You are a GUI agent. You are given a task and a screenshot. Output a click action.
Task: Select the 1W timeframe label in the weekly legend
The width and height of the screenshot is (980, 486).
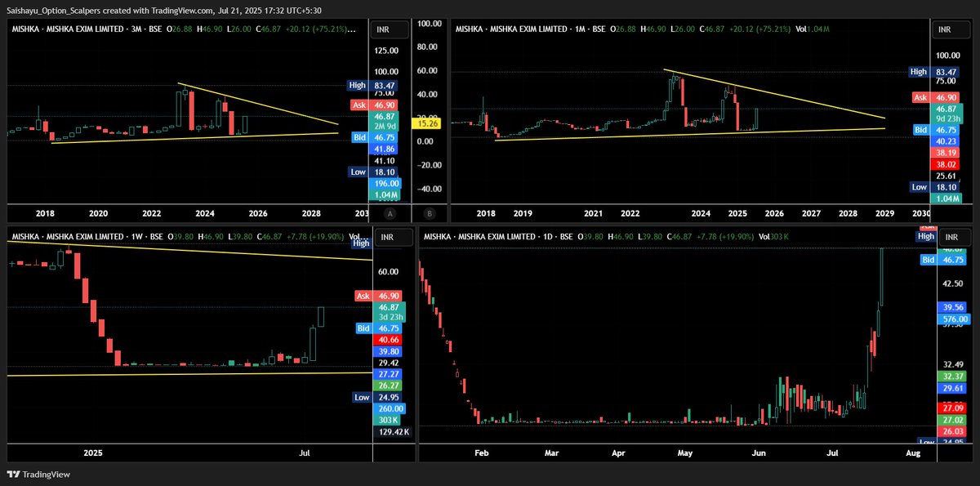[135, 237]
